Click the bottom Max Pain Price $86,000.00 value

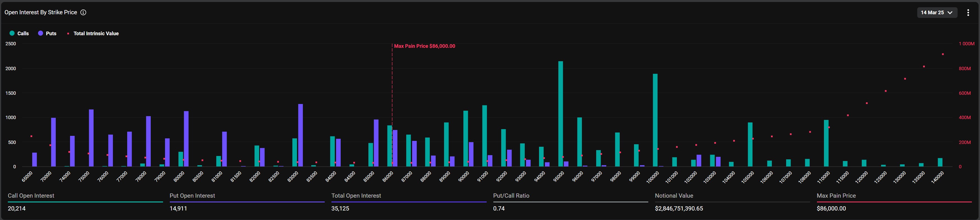tap(831, 208)
